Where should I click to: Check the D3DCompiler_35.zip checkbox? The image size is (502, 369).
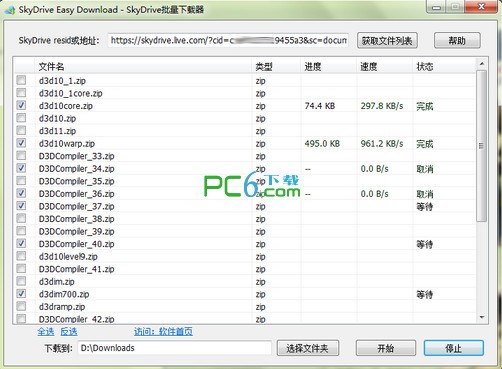tap(21, 181)
